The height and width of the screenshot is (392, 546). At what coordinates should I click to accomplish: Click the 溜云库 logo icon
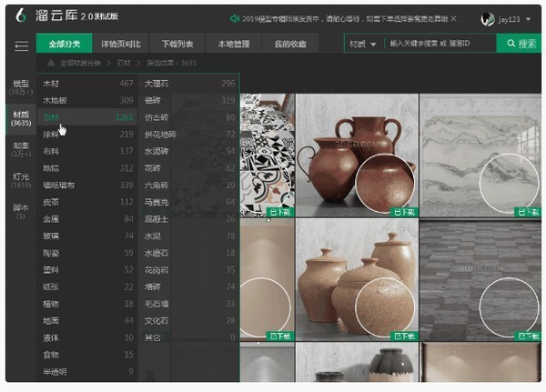pos(20,18)
